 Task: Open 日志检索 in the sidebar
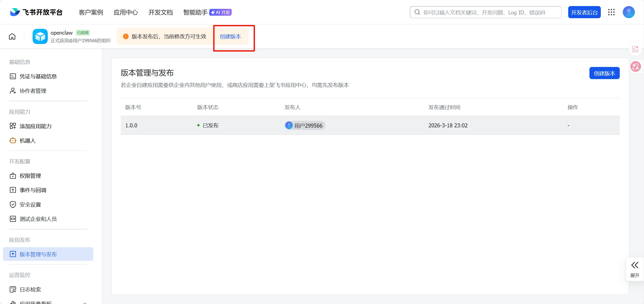pyautogui.click(x=30, y=289)
